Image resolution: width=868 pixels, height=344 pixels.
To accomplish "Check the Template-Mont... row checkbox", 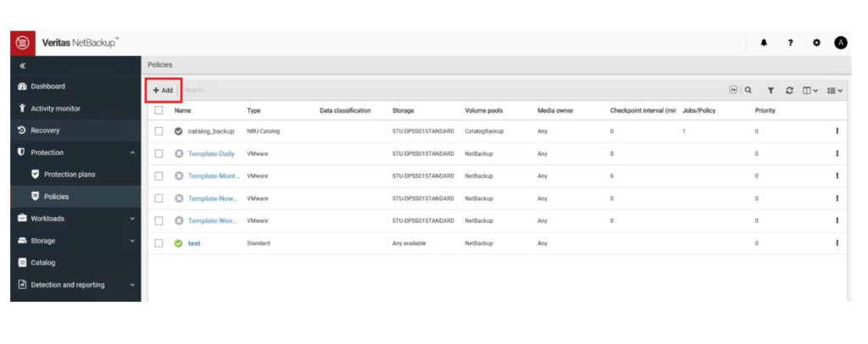I will click(159, 176).
